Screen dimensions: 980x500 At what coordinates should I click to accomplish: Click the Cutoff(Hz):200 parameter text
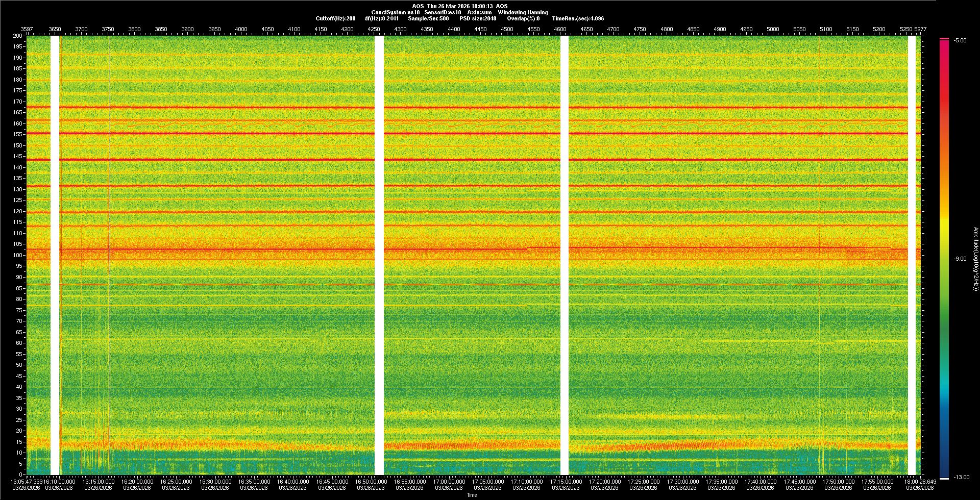coord(335,18)
